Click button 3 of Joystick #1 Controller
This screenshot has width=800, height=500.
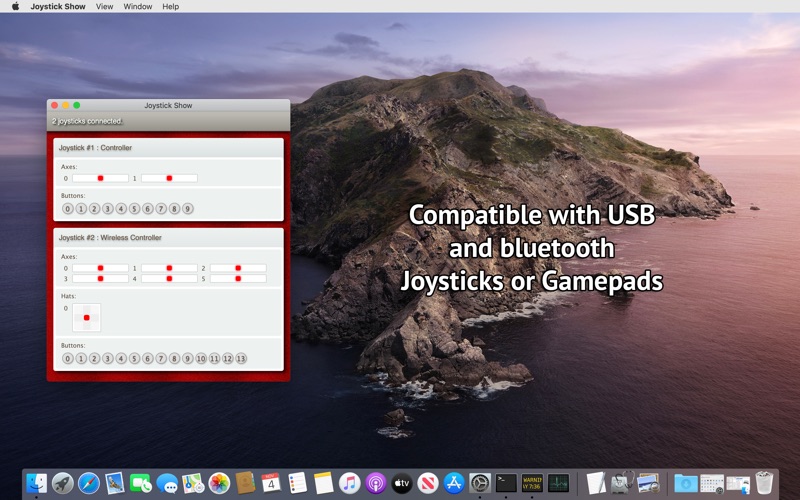[x=108, y=209]
